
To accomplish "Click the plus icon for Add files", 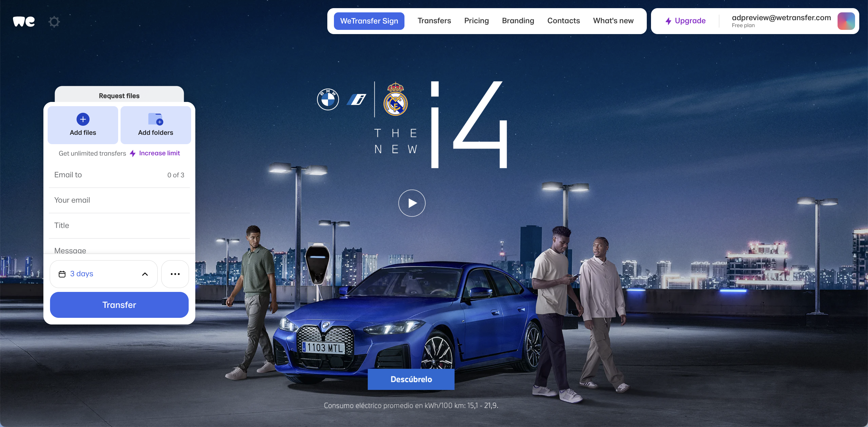I will coord(83,119).
